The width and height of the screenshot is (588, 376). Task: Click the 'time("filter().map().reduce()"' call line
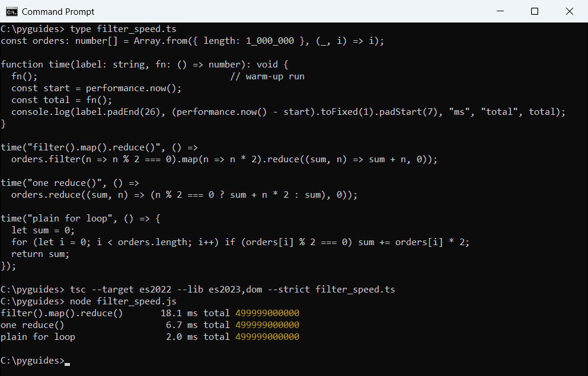pyautogui.click(x=99, y=147)
